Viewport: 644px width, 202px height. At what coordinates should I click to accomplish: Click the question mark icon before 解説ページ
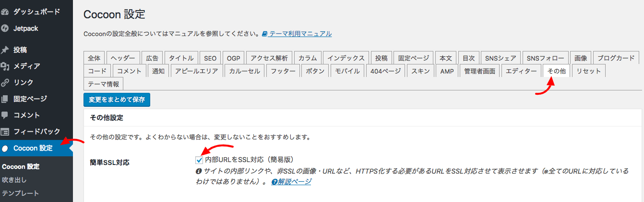[x=274, y=182]
